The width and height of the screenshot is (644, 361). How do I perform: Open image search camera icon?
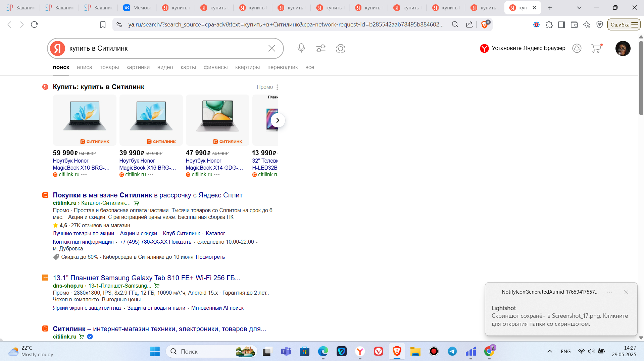pyautogui.click(x=341, y=48)
